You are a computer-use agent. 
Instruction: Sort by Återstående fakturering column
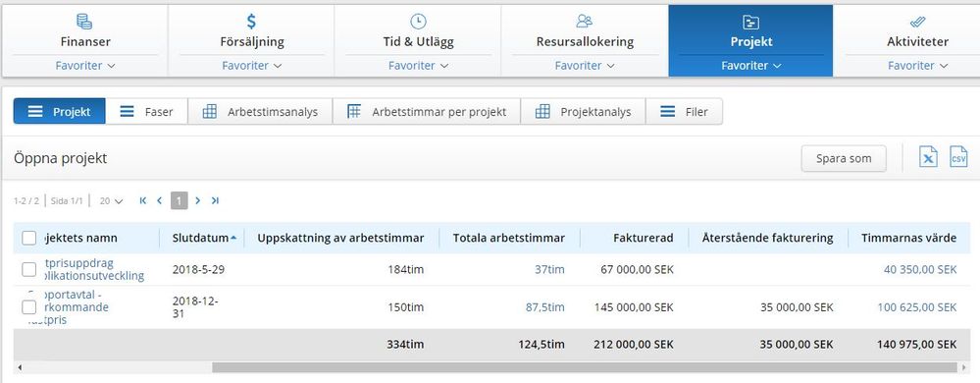tap(767, 238)
